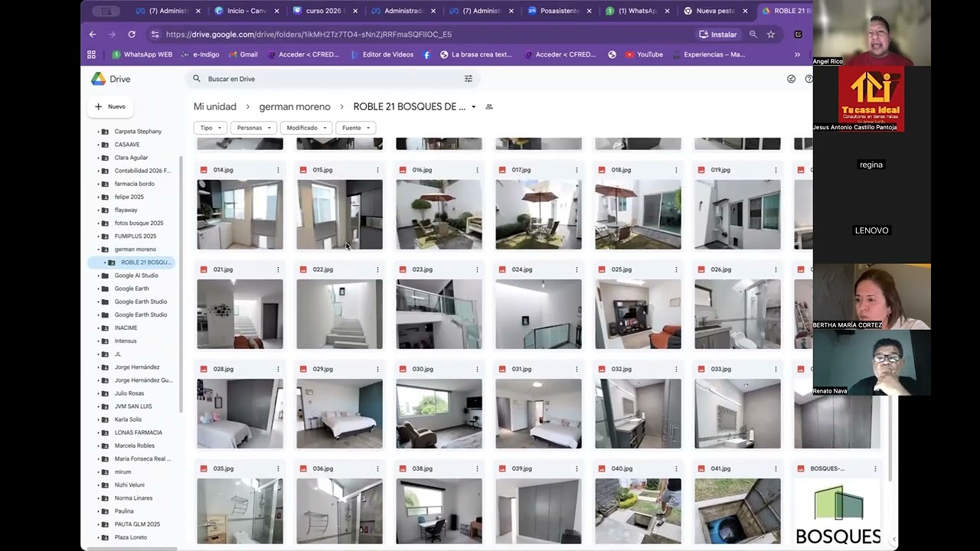Click the shared folder people icon
Screen dimensions: 980x551
pyautogui.click(x=489, y=107)
